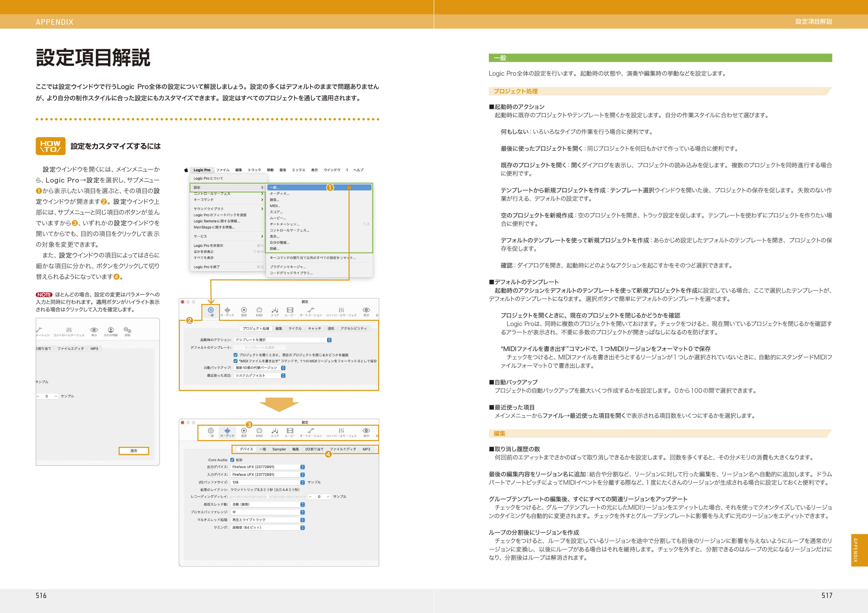The width and height of the screenshot is (868, 613).
Task: Open ムービー film icon in Audio settings window
Action: point(290,431)
